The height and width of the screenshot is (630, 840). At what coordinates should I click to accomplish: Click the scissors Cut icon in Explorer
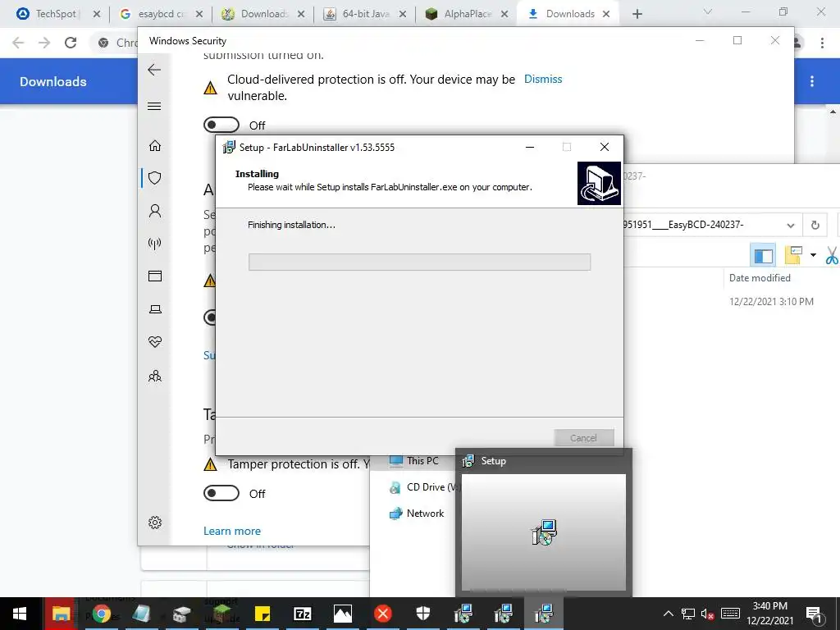click(832, 255)
